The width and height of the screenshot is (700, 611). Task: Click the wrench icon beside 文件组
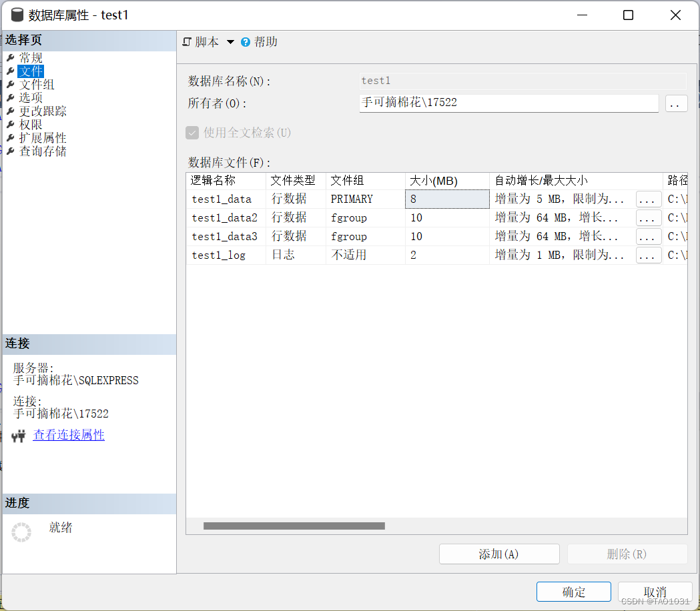coord(11,84)
